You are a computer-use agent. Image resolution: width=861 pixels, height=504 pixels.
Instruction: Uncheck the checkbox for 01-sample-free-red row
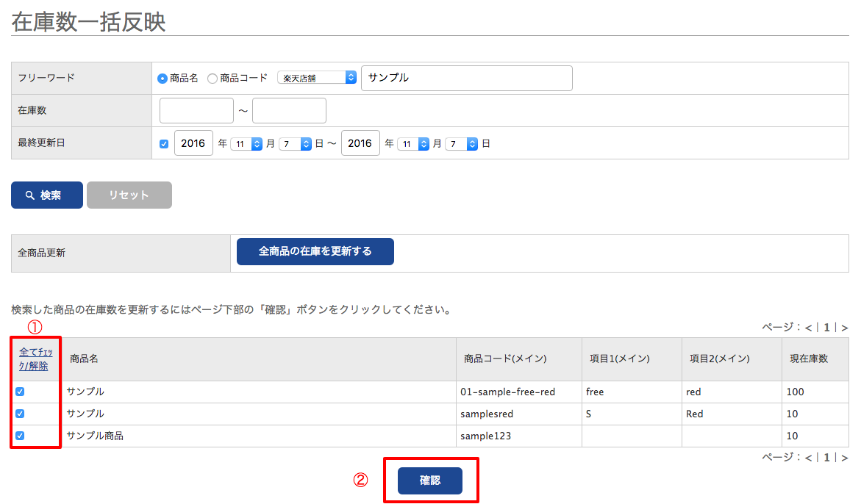click(x=20, y=392)
